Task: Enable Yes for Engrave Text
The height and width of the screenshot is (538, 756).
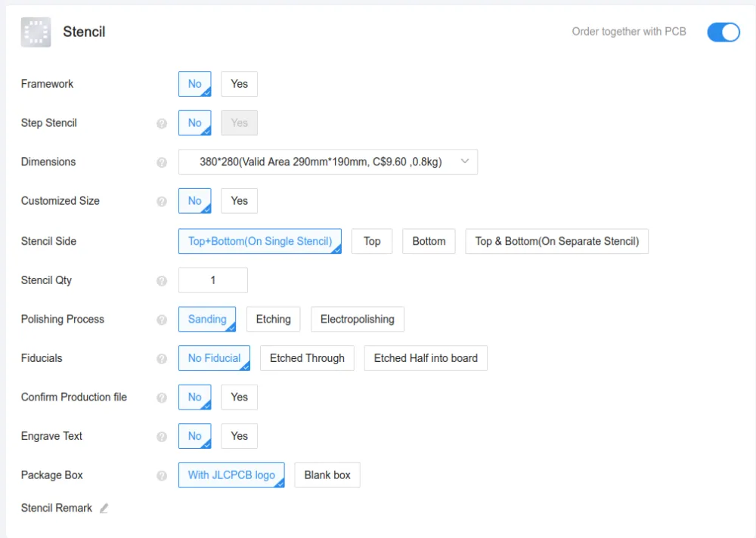Action: point(239,436)
